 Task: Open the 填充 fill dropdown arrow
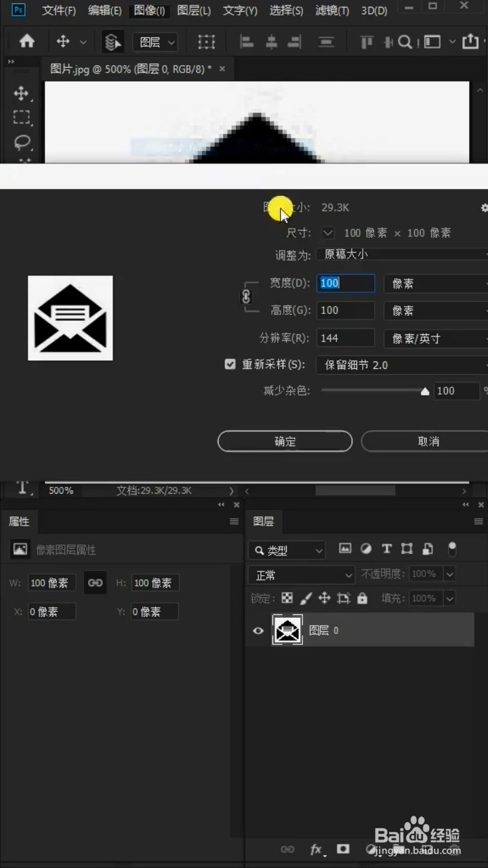coord(449,598)
